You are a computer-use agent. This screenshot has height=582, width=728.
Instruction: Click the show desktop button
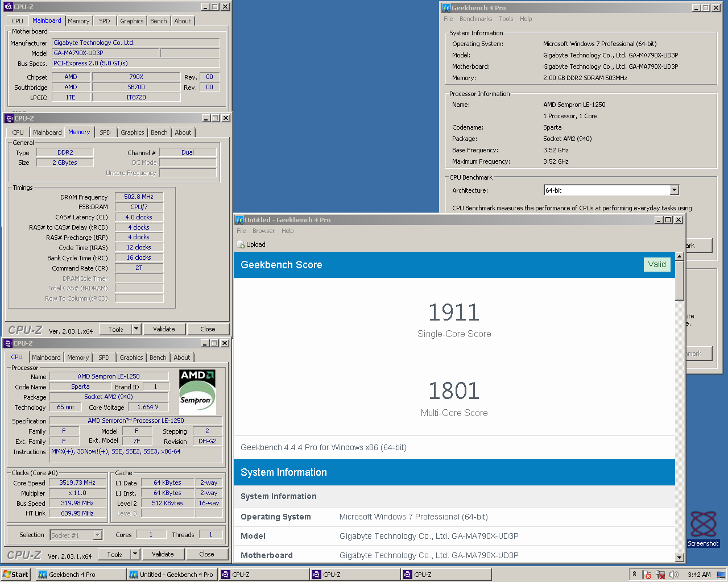(x=721, y=575)
